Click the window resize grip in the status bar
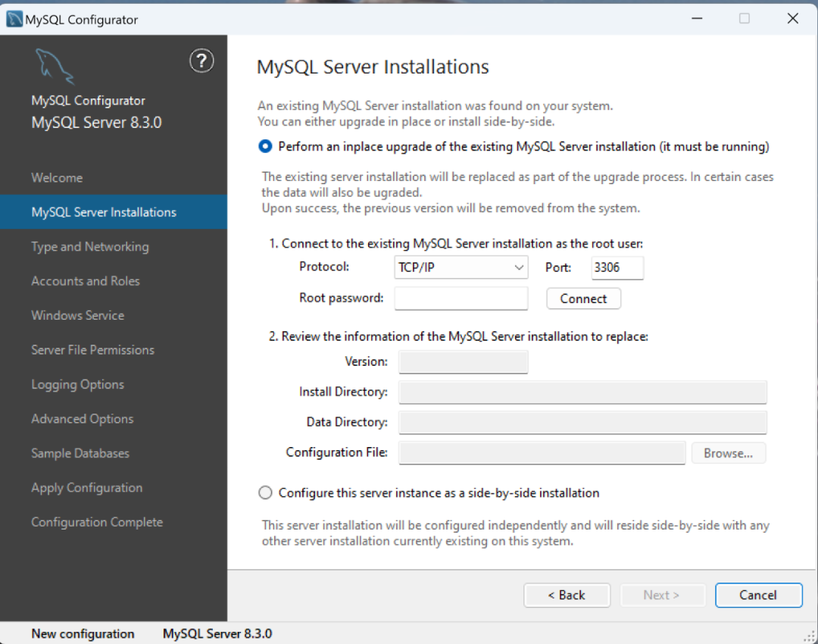 (x=810, y=636)
